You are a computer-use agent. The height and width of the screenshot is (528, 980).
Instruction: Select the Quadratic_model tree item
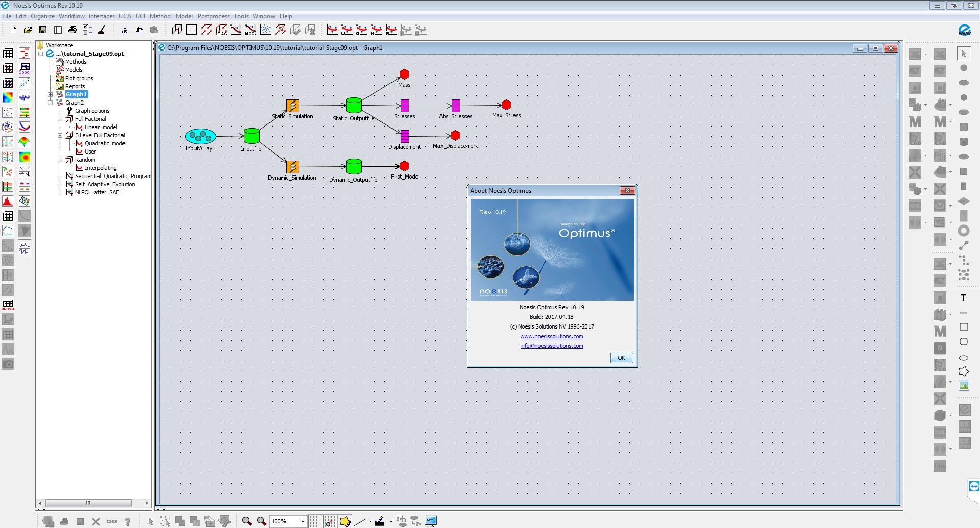tap(106, 143)
